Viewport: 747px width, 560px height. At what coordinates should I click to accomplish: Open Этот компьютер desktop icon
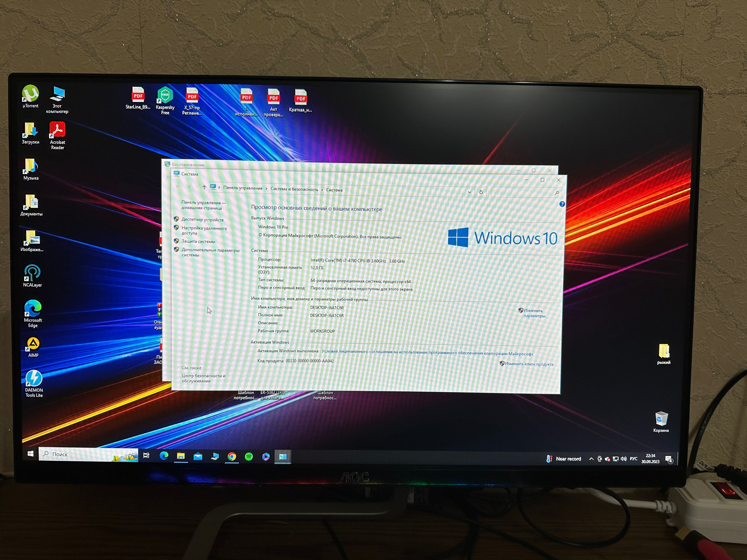57,100
